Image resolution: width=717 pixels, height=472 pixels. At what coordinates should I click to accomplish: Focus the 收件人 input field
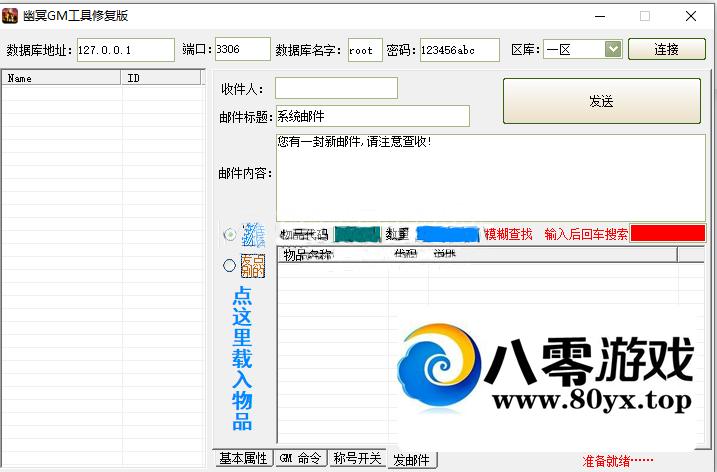pos(336,88)
